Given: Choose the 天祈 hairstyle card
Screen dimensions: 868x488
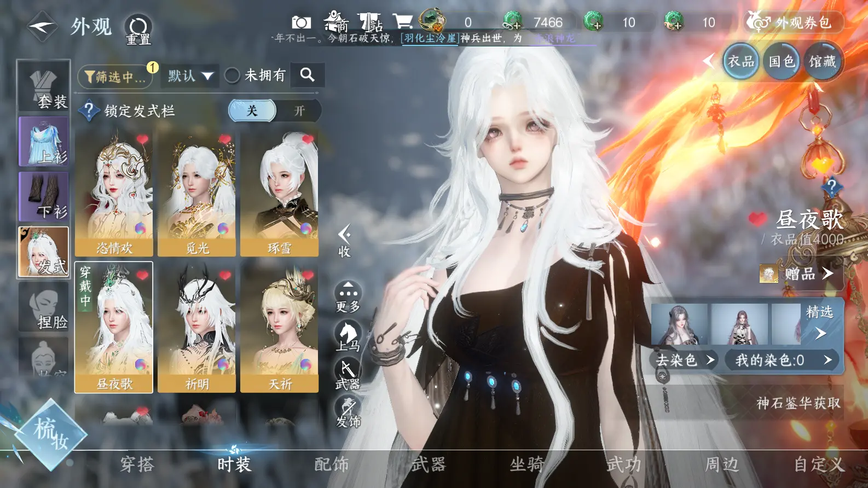Looking at the screenshot, I should 279,327.
